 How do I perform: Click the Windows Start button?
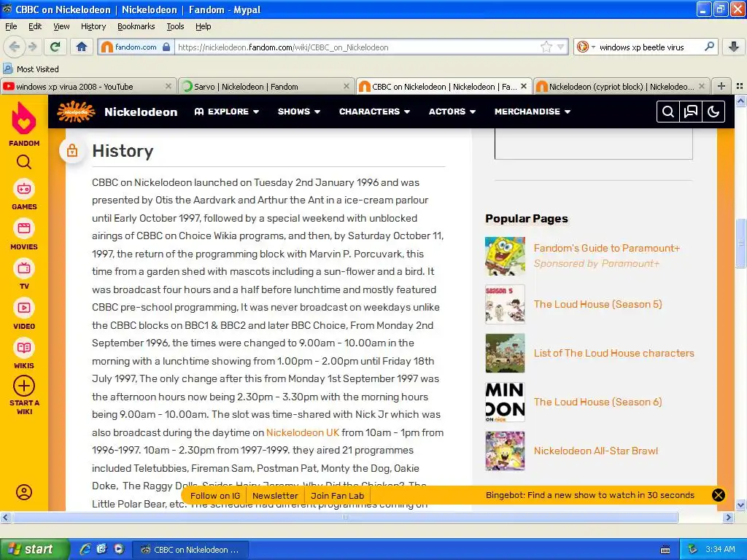pos(34,549)
